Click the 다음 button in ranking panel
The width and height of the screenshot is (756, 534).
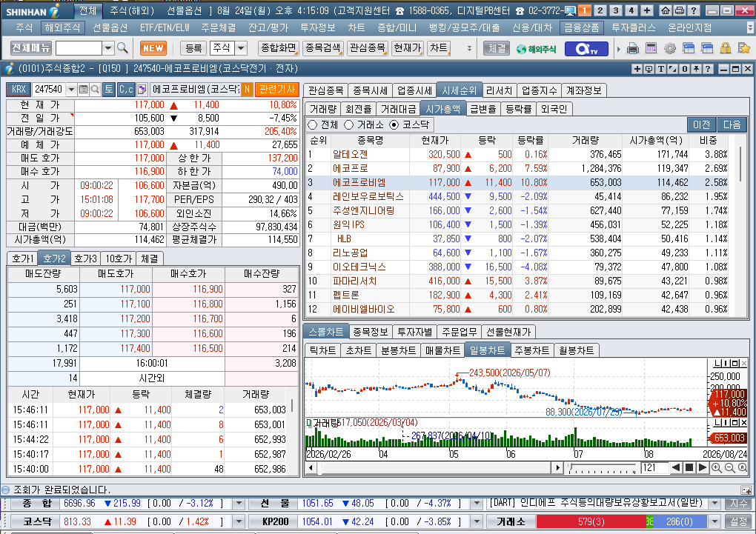(x=732, y=125)
